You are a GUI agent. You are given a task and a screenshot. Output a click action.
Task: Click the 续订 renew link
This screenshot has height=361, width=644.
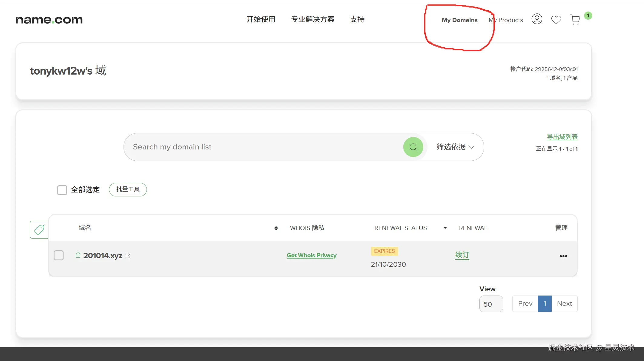(x=462, y=255)
